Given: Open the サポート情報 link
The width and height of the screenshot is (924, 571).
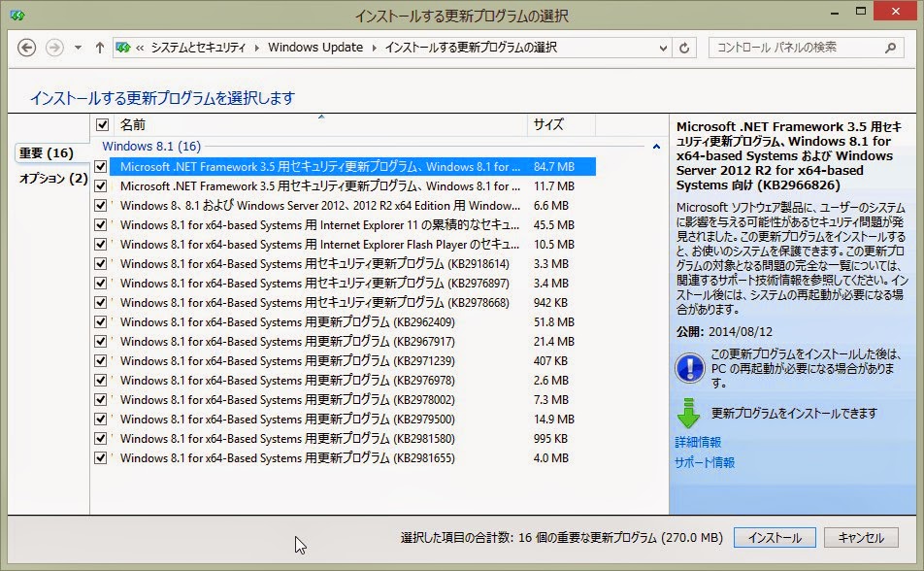Looking at the screenshot, I should point(705,462).
